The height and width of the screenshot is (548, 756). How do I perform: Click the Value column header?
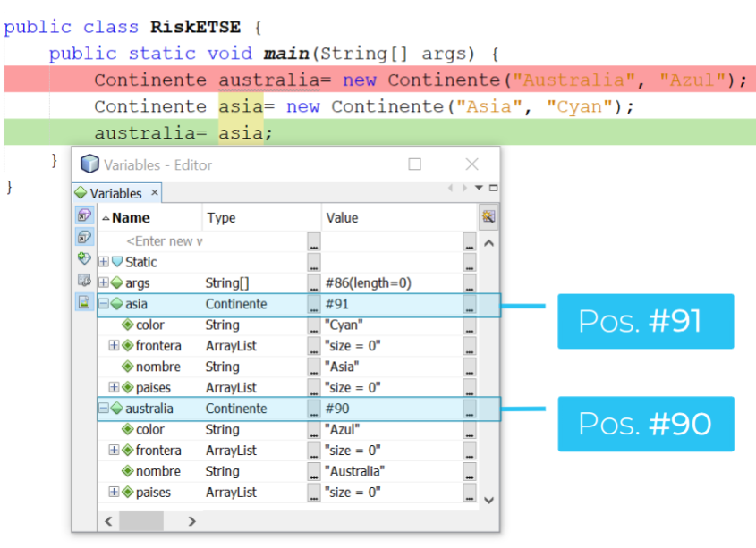(x=342, y=218)
